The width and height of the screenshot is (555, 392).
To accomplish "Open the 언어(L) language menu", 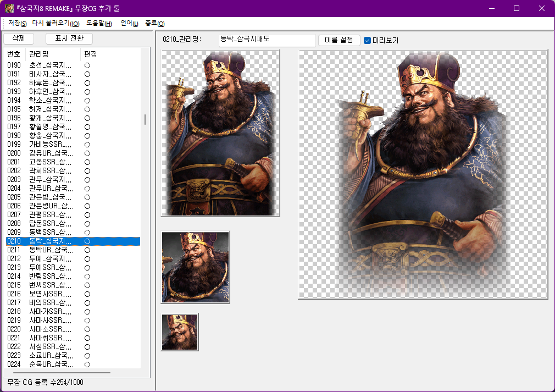I will pyautogui.click(x=129, y=24).
